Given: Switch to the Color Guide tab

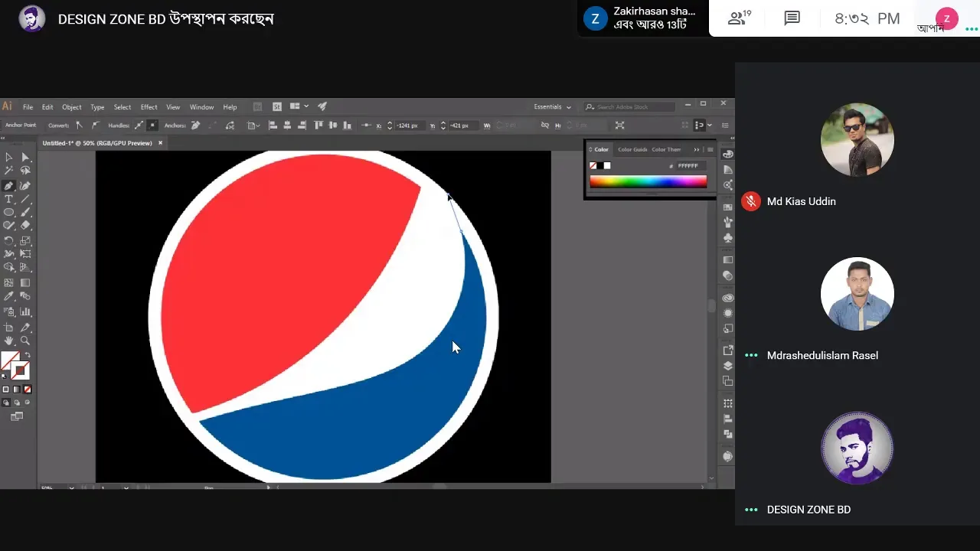Looking at the screenshot, I should point(632,150).
